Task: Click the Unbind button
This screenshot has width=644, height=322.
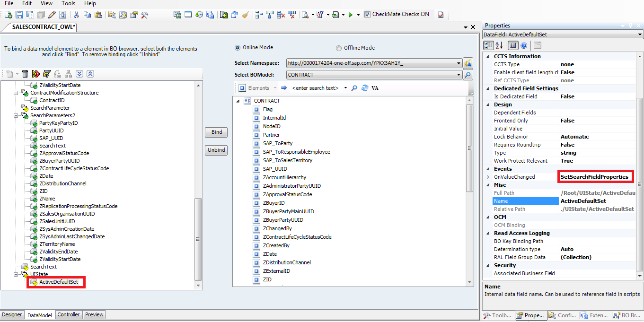Action: tap(216, 150)
